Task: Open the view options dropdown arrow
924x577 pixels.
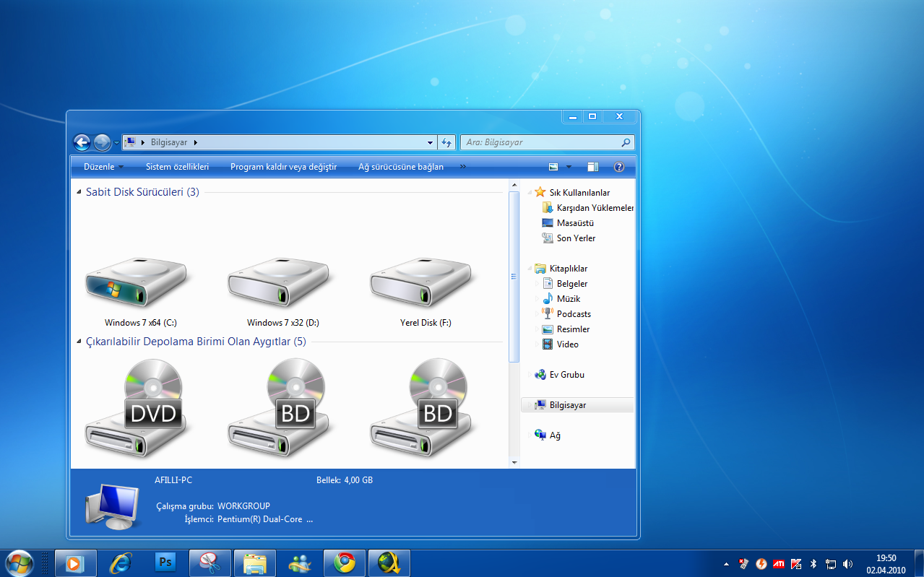Action: (x=569, y=167)
